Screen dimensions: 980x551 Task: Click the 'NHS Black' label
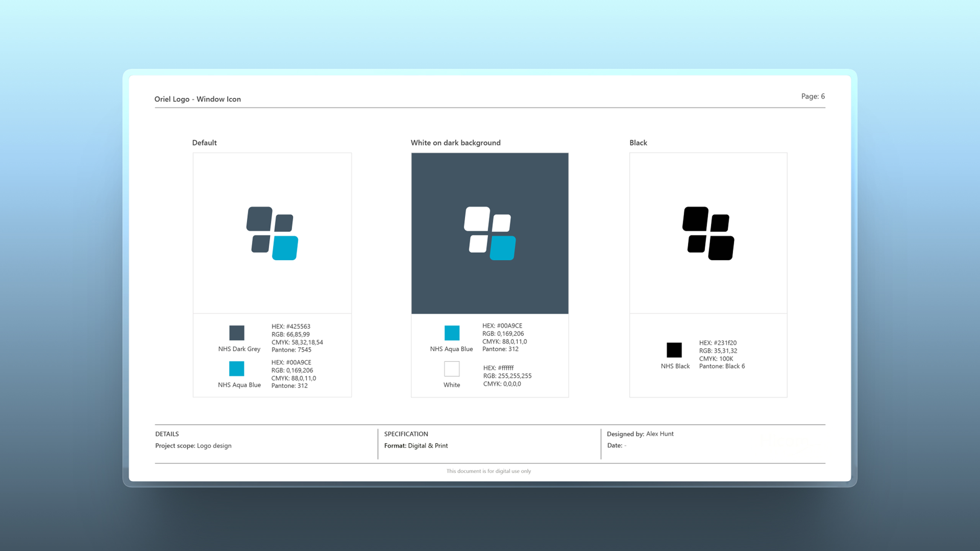coord(675,366)
